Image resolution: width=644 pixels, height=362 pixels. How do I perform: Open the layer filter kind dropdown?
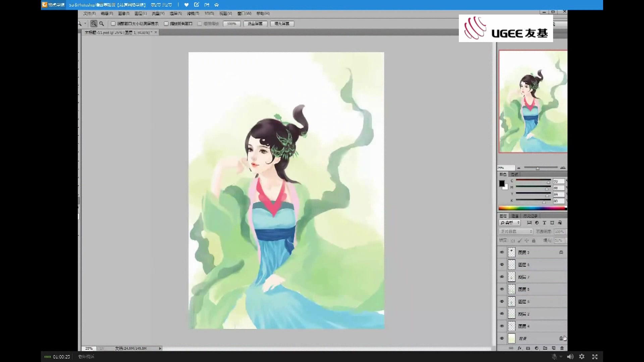click(510, 223)
